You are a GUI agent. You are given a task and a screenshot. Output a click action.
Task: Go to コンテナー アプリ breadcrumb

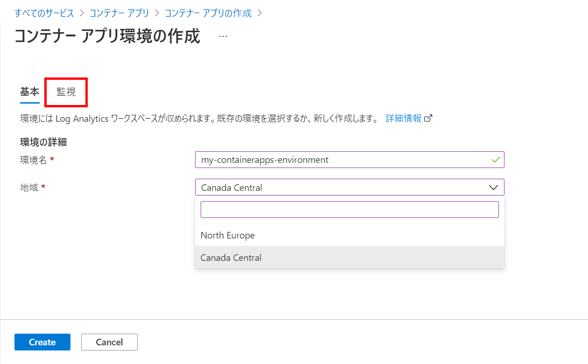[x=119, y=13]
